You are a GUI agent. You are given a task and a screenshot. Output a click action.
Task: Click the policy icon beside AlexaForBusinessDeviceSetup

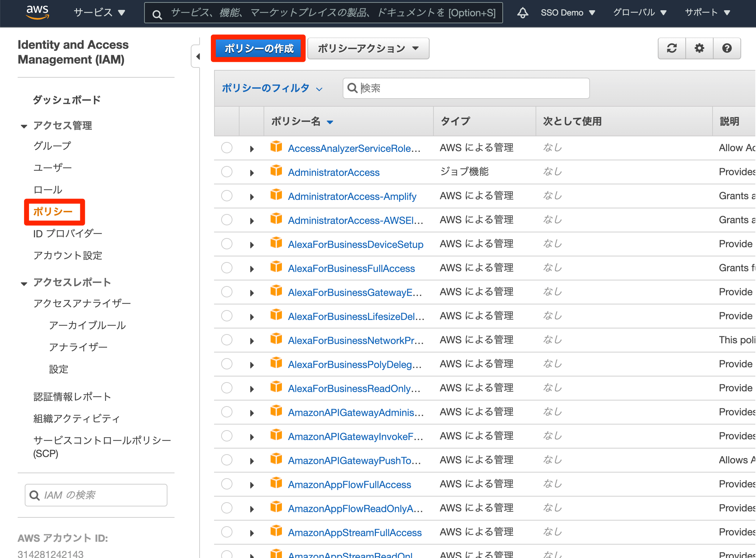point(276,243)
